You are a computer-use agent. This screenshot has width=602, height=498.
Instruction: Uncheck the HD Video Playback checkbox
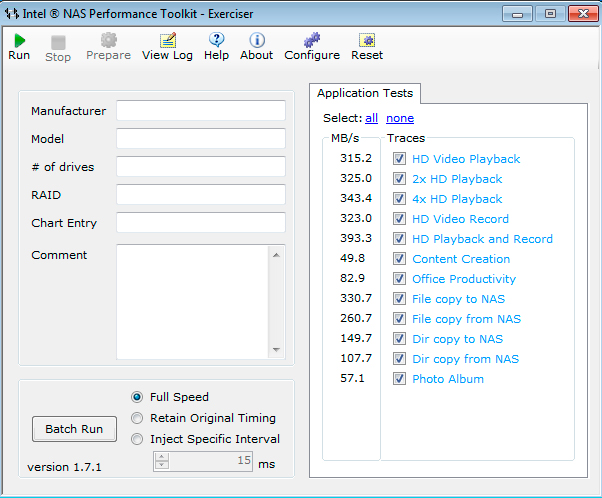pos(399,159)
